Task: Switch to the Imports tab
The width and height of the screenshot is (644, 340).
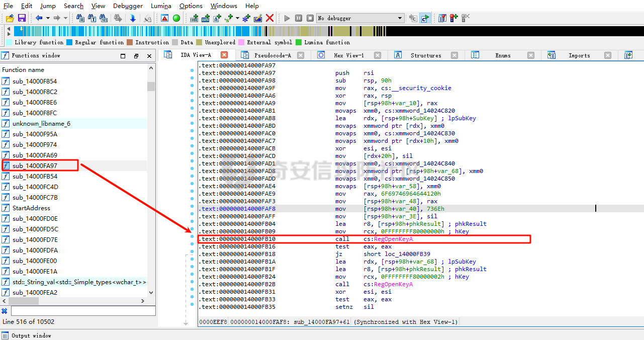Action: pyautogui.click(x=579, y=55)
